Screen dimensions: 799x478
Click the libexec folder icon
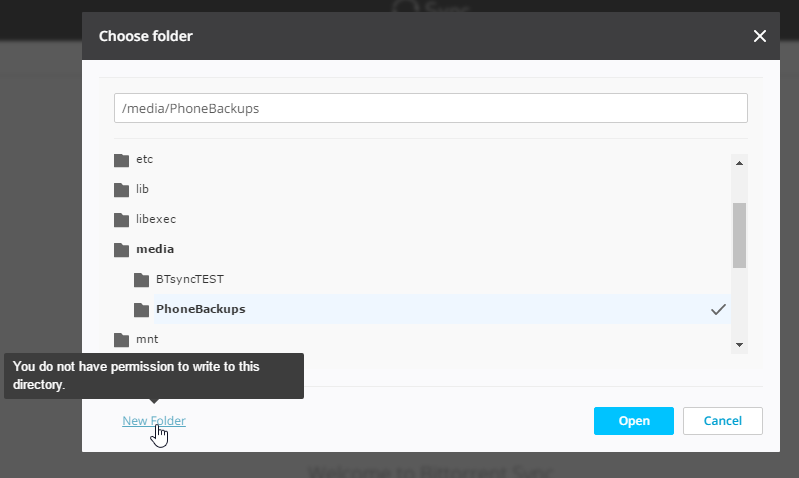tap(121, 220)
